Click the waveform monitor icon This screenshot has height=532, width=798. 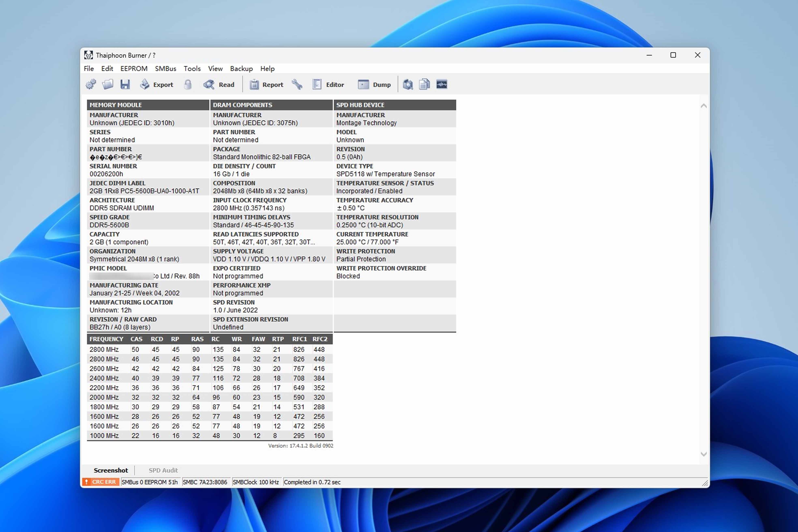coord(441,85)
